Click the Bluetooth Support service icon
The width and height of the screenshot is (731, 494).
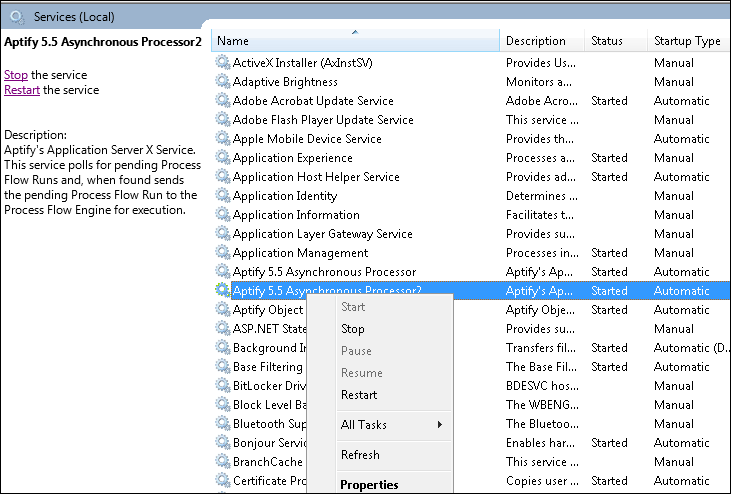[222, 424]
